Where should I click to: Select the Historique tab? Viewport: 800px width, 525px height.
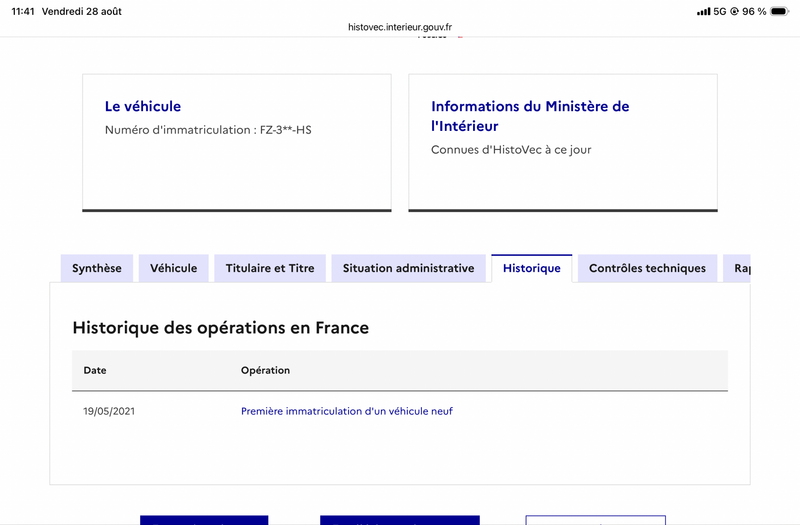tap(532, 268)
